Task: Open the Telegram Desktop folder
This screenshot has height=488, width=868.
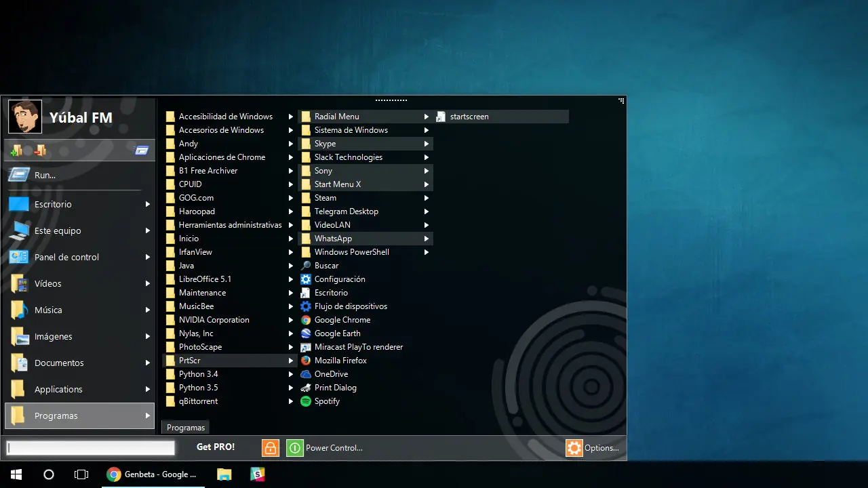Action: [366, 211]
